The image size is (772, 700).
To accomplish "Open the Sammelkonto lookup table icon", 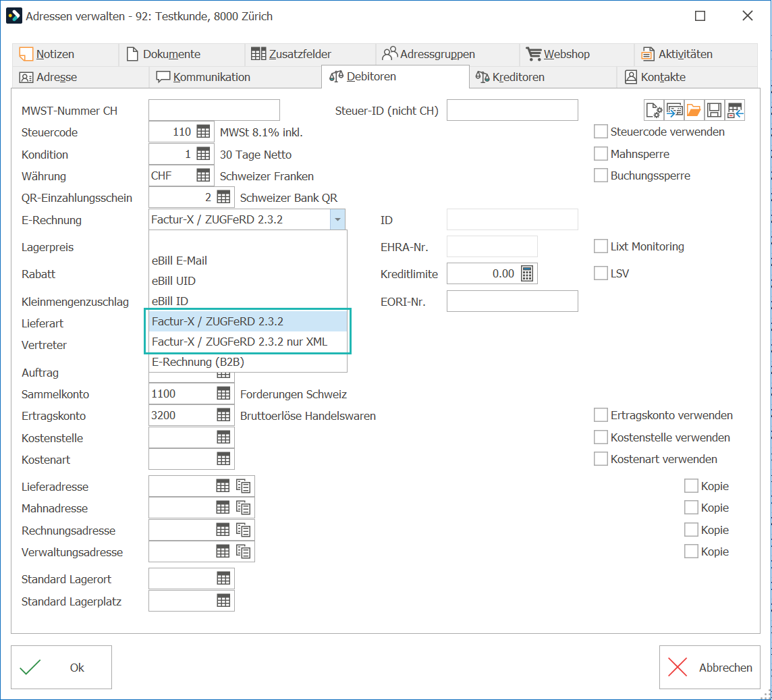I will point(223,394).
